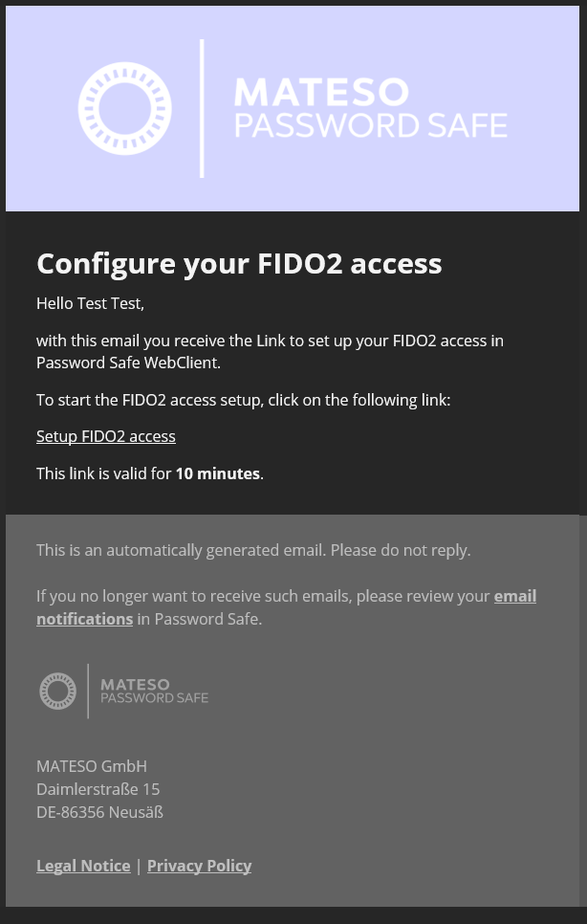Click the vertical divider in the header logo

click(x=202, y=108)
